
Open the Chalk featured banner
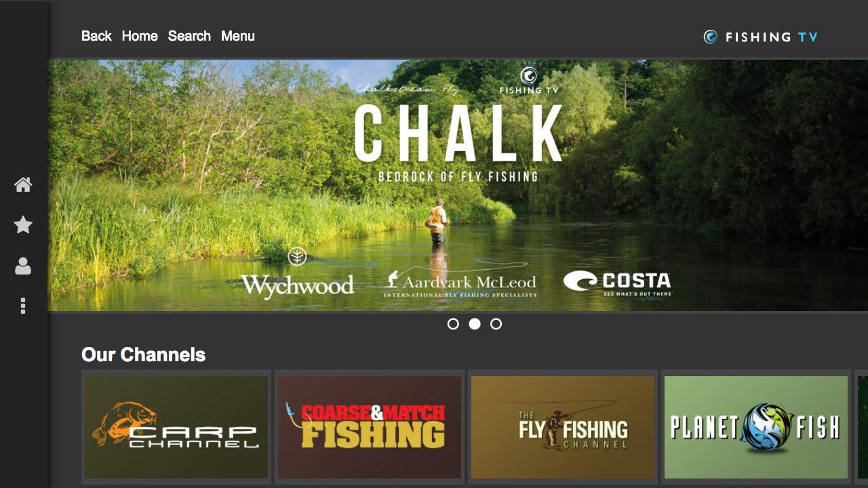(x=458, y=185)
